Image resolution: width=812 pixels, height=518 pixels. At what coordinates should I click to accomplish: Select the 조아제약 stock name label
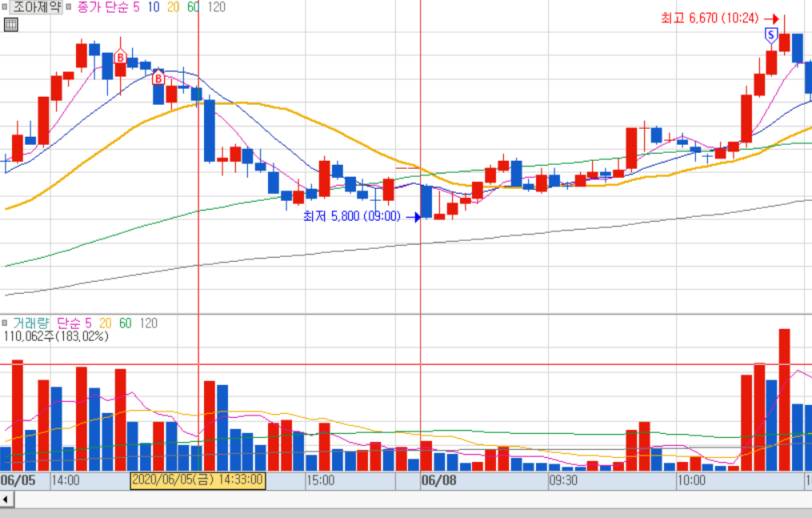click(x=36, y=6)
